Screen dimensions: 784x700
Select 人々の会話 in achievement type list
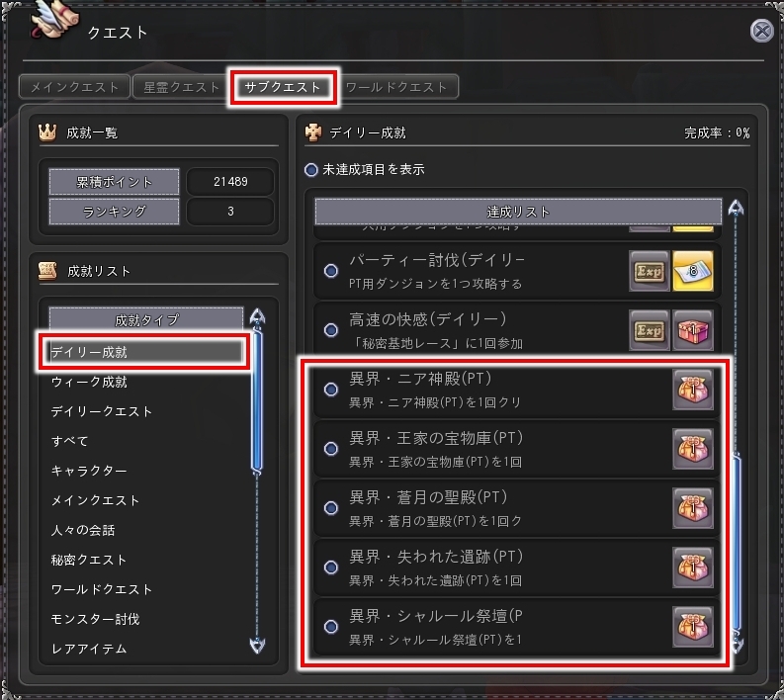pyautogui.click(x=145, y=530)
